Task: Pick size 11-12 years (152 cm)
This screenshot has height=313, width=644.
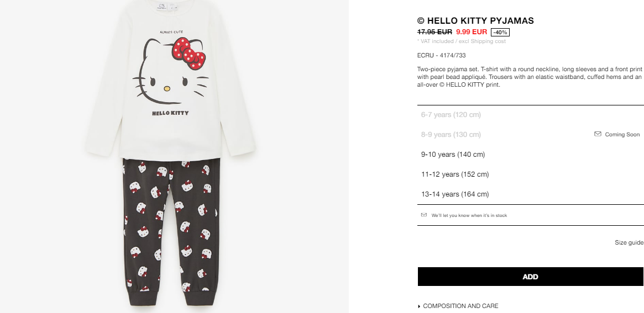Action: point(531,174)
